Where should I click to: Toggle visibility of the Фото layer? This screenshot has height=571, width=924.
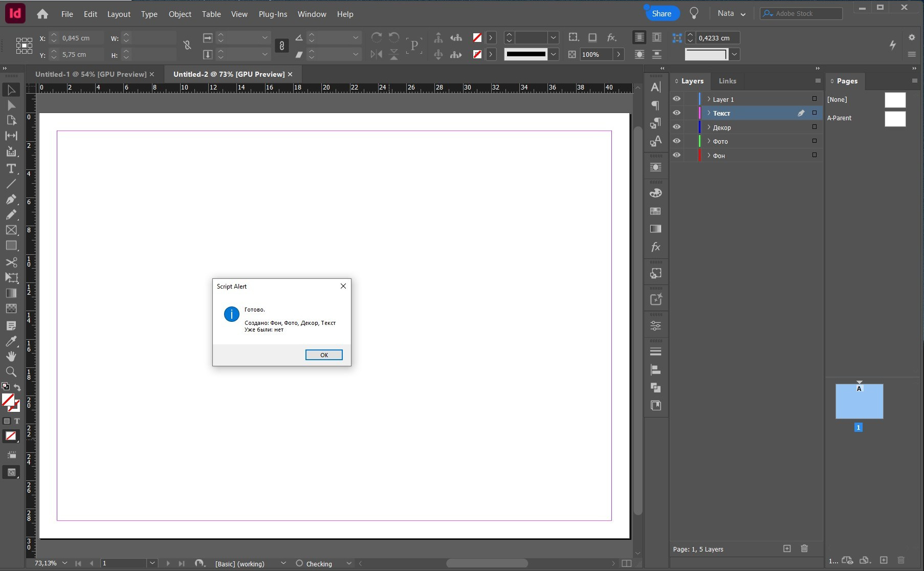(x=677, y=141)
